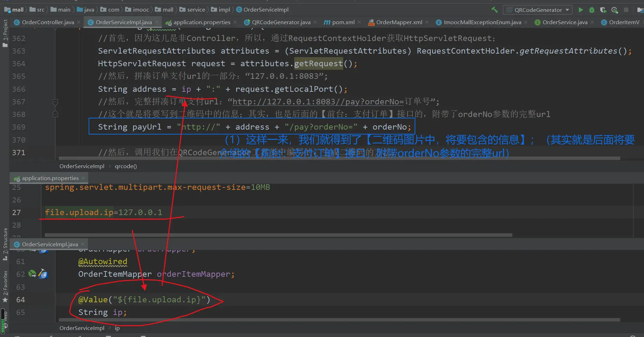Click the Profiler run icon

(x=615, y=10)
